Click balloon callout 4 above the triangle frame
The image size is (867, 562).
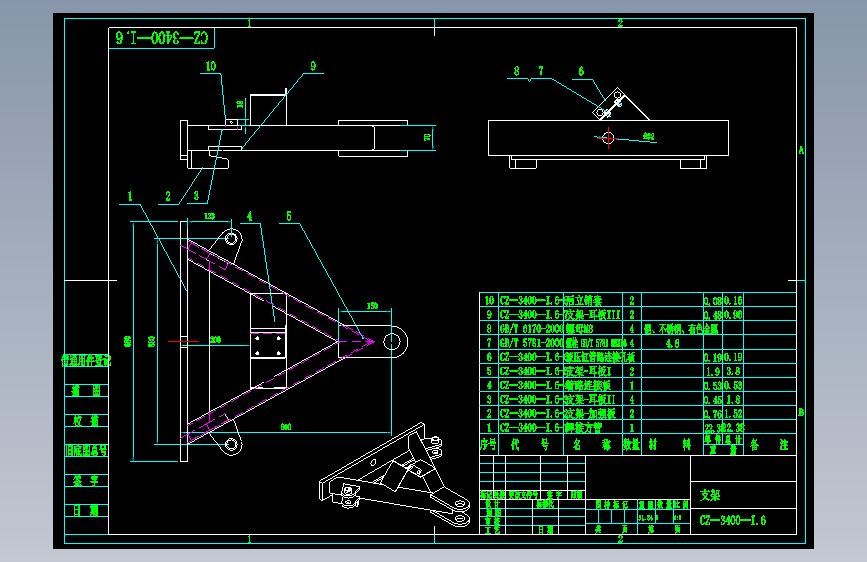click(x=249, y=216)
